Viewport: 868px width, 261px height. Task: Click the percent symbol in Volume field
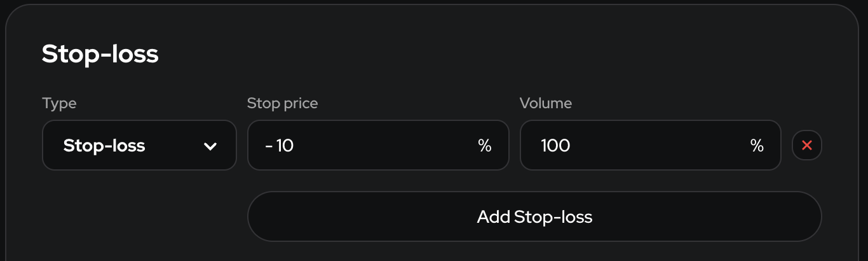click(757, 146)
